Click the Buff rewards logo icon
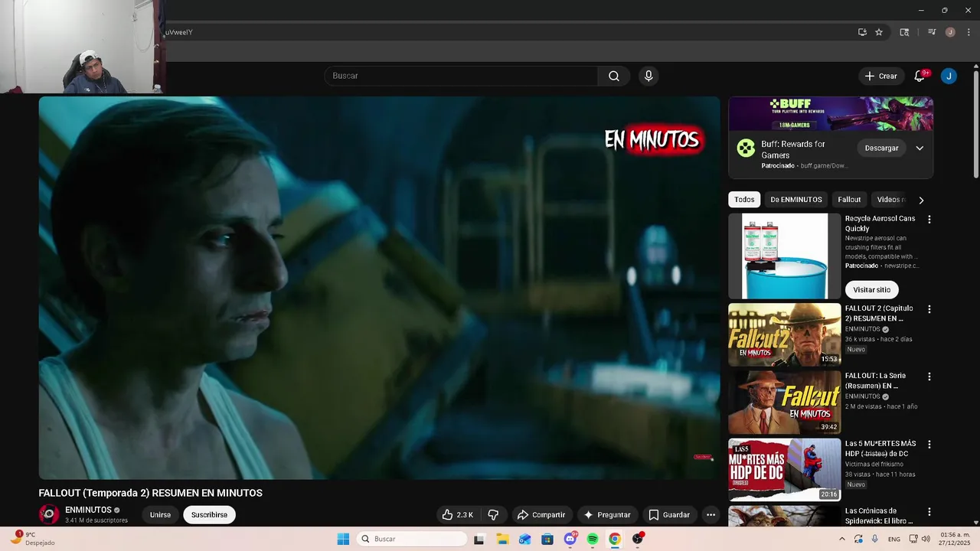The height and width of the screenshot is (551, 980). tap(746, 148)
